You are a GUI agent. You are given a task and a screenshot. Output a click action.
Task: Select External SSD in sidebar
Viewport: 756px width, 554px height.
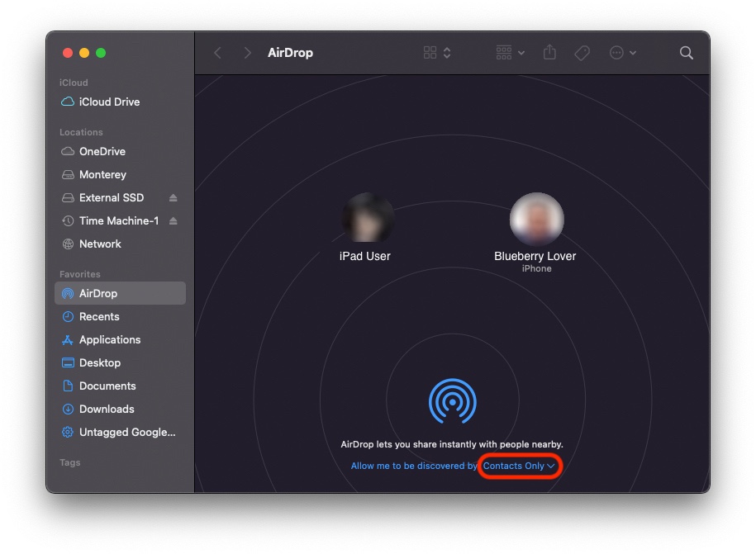pyautogui.click(x=120, y=198)
